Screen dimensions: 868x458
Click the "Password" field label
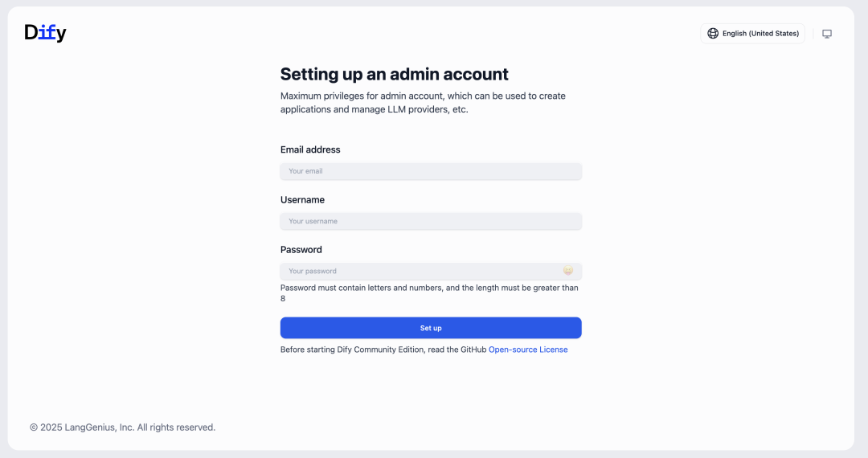tap(301, 249)
